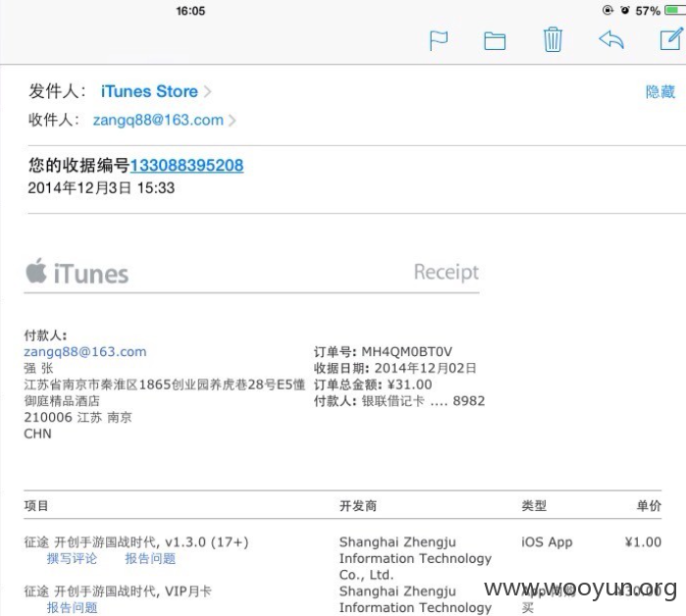The width and height of the screenshot is (686, 616).
Task: Tap payer email link under 付款人
Action: click(85, 351)
